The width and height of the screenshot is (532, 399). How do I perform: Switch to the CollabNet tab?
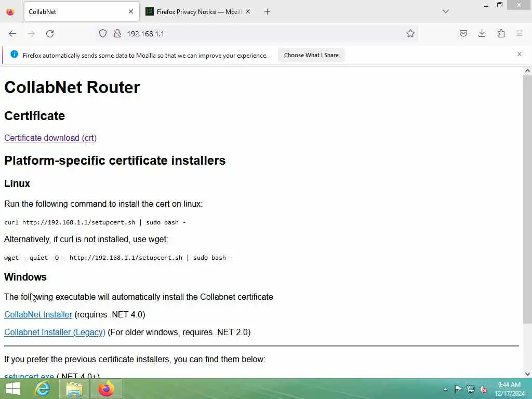pos(82,12)
